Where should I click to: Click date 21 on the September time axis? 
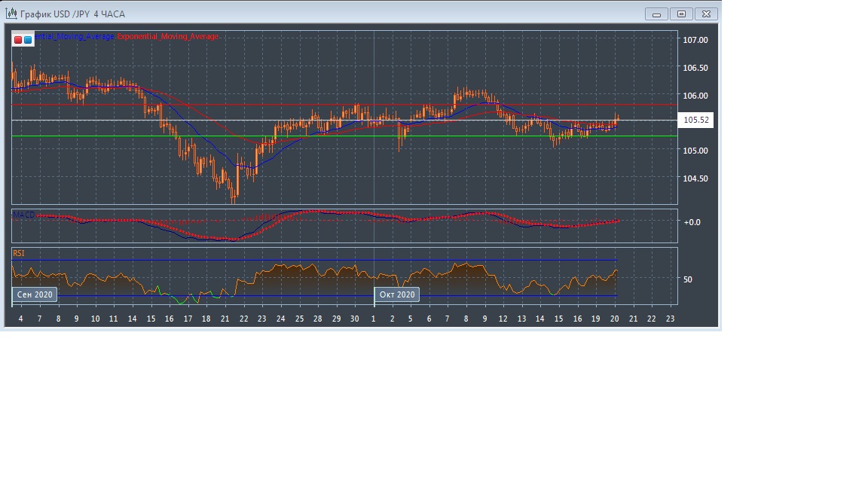pos(225,319)
